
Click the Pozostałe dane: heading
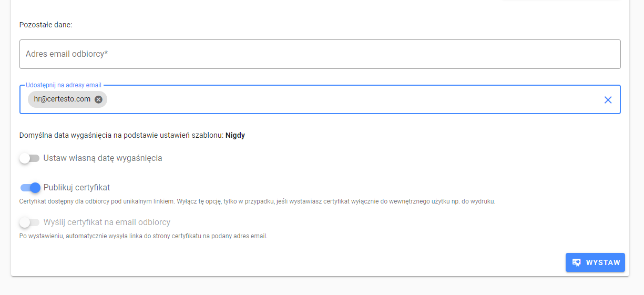(46, 25)
